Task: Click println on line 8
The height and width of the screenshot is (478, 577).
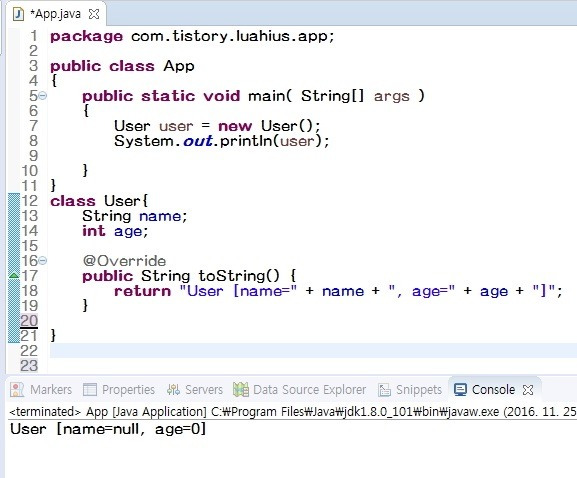Action: [x=246, y=141]
